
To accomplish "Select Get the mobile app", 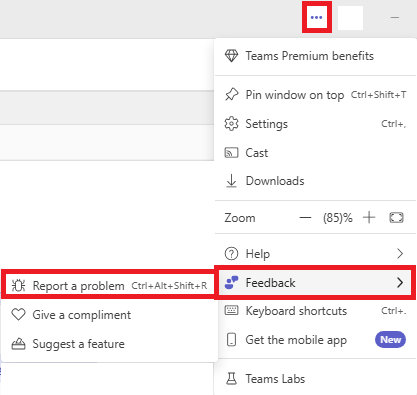I will point(315,340).
